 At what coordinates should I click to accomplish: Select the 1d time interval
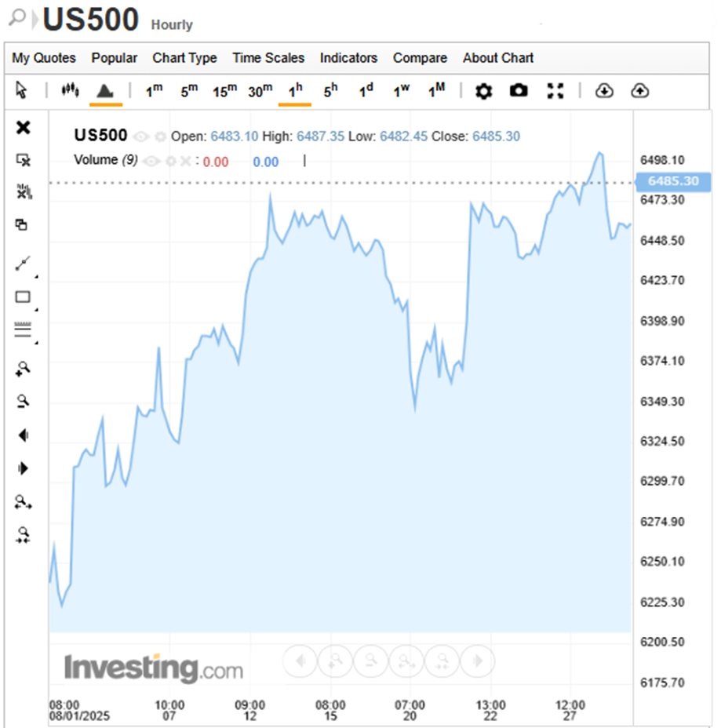(x=366, y=91)
